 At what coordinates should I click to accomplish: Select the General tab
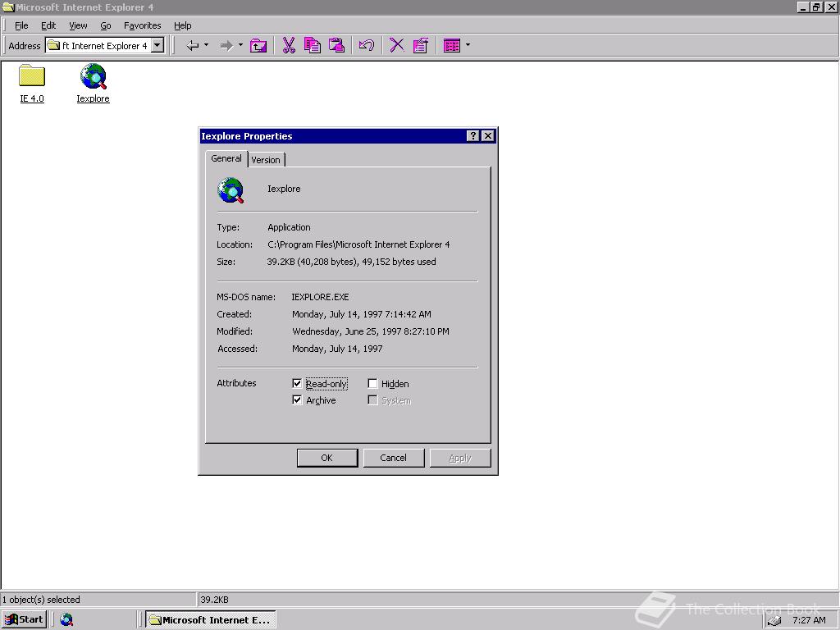tap(226, 158)
